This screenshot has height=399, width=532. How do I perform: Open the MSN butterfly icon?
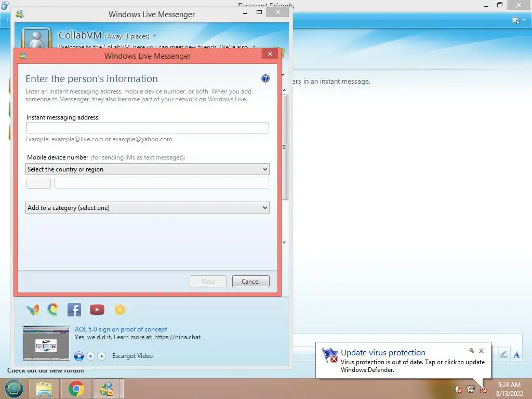33,310
